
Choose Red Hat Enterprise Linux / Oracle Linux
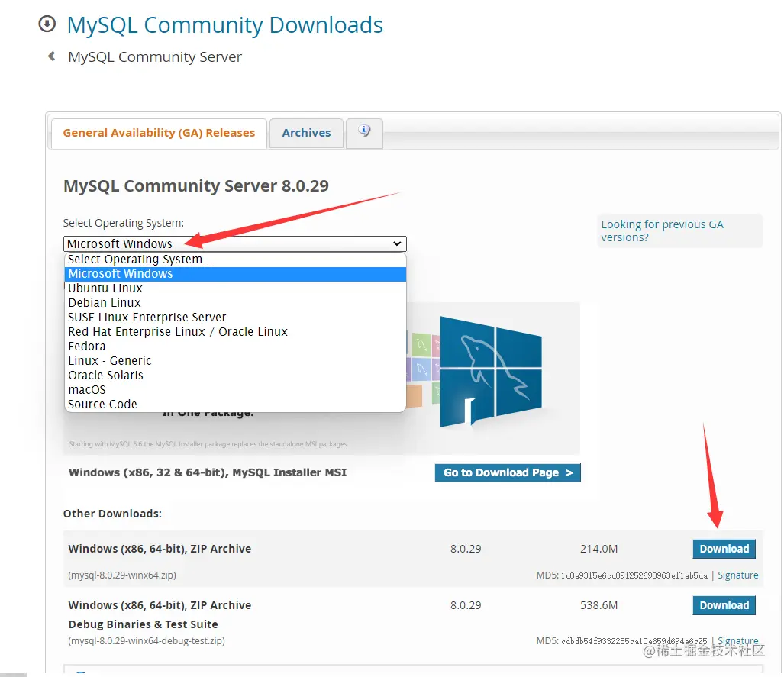coord(235,332)
